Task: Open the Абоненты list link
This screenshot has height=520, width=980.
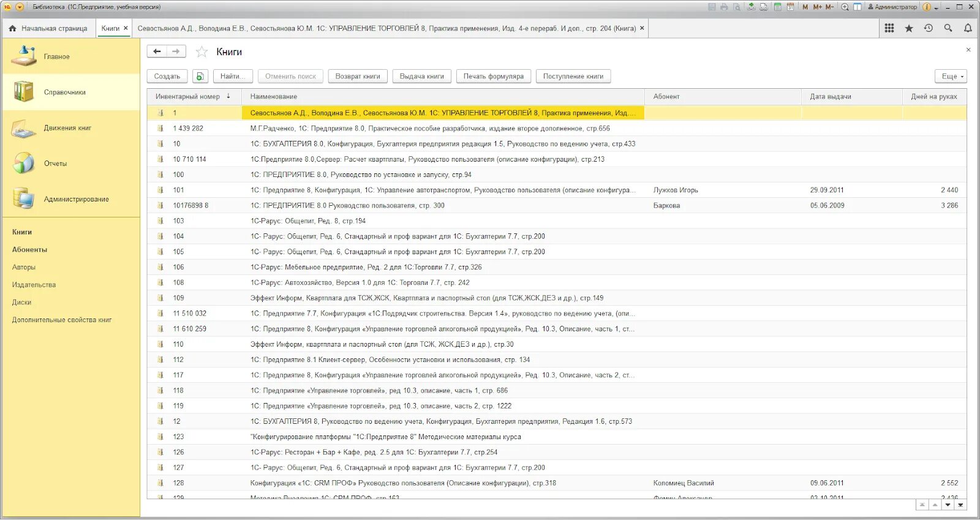Action: point(29,250)
